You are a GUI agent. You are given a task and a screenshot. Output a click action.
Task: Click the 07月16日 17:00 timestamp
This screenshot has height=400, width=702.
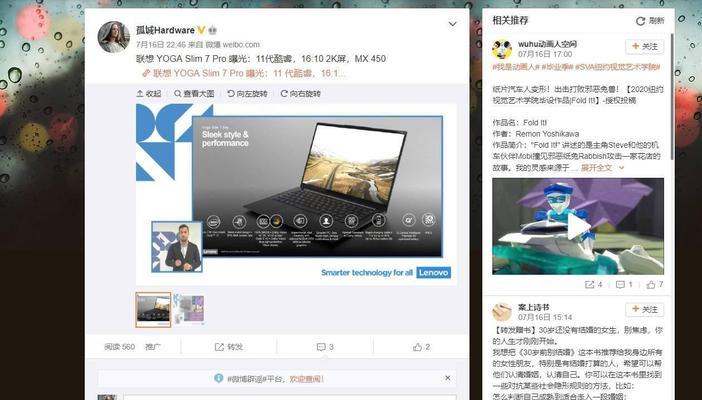545,54
